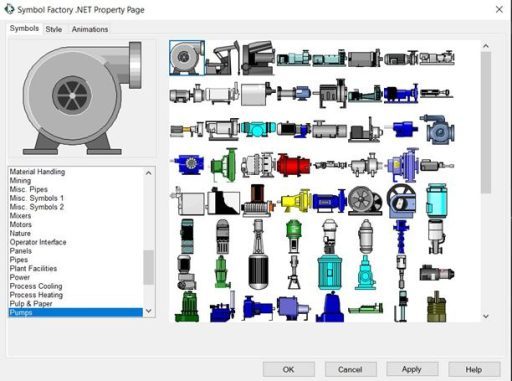512x381 pixels.
Task: Click symbol gallery scroll down arrow
Action: [x=486, y=316]
